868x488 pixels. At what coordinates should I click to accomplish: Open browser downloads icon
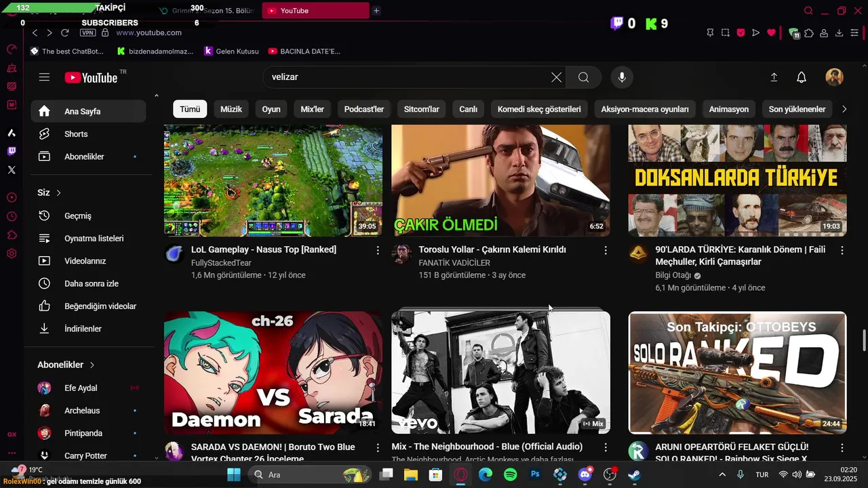pos(839,33)
